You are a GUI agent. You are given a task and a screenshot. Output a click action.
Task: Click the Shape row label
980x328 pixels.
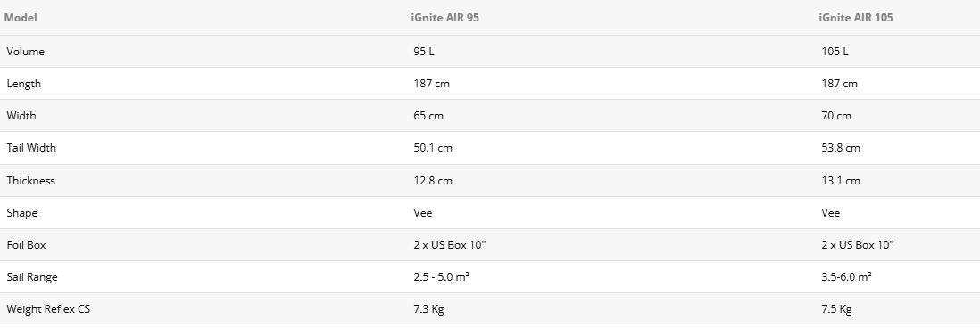(x=22, y=213)
